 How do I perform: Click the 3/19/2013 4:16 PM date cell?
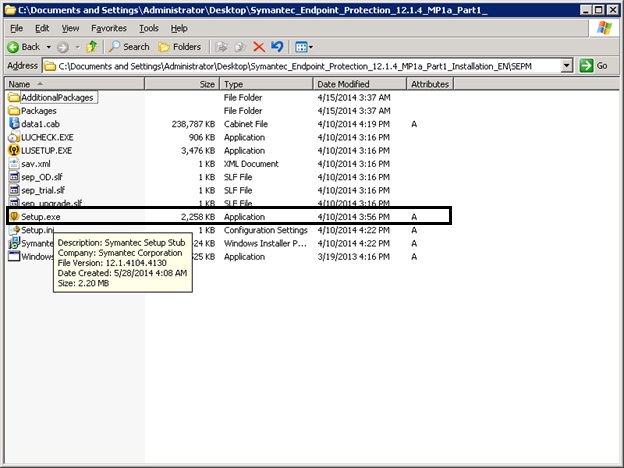pos(353,257)
